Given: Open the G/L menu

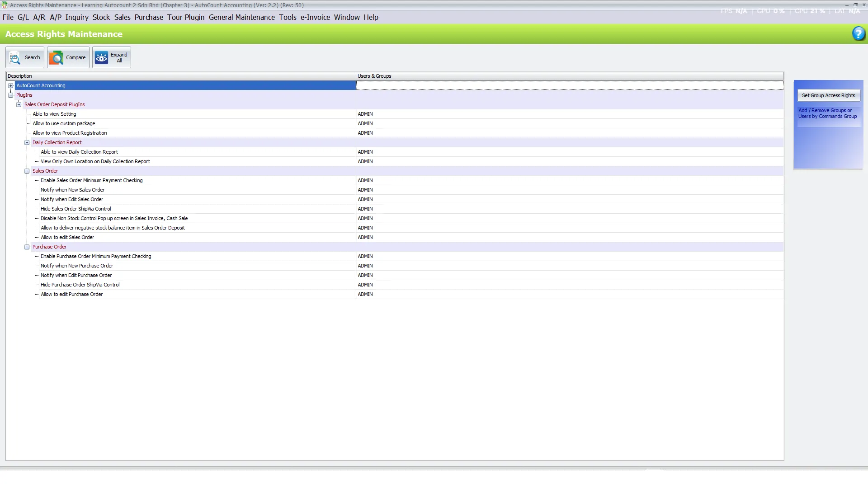Looking at the screenshot, I should pyautogui.click(x=23, y=17).
